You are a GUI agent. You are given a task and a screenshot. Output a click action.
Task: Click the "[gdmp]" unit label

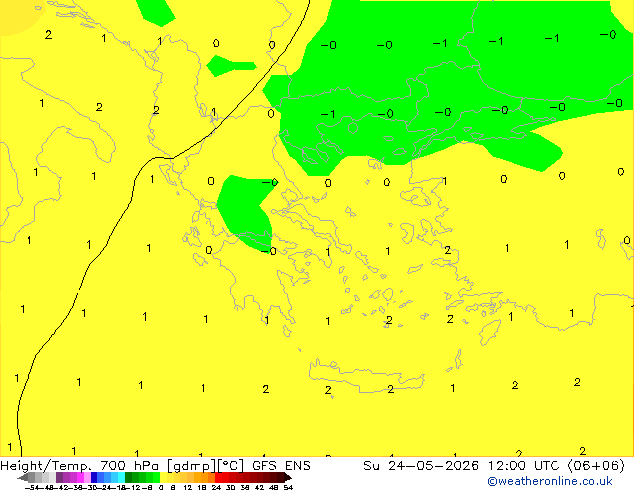(191, 466)
